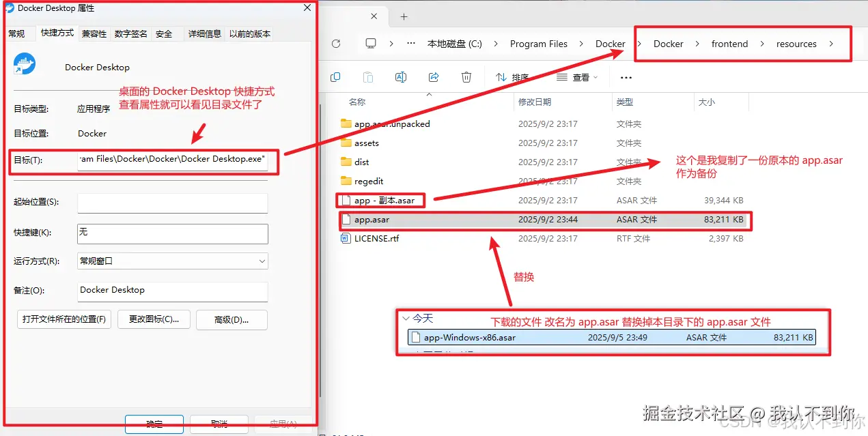Click into the 快捷键(K) field showing 无
The height and width of the screenshot is (436, 868).
[173, 233]
